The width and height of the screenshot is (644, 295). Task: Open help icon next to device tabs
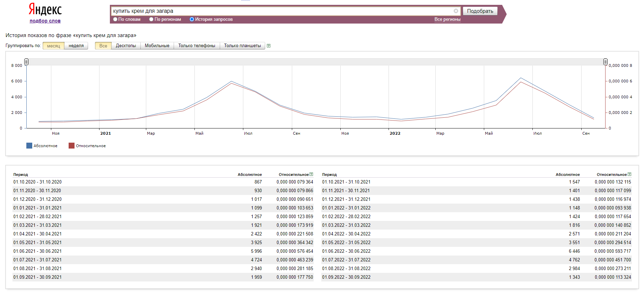coord(269,46)
